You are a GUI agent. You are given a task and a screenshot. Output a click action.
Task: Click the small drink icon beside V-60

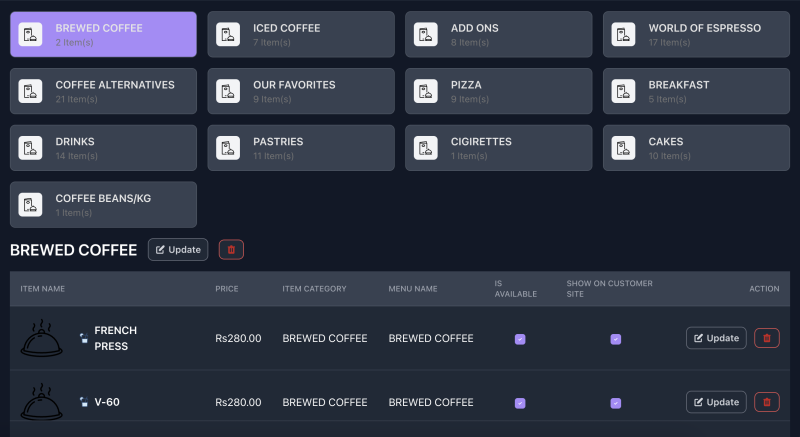[x=84, y=402]
